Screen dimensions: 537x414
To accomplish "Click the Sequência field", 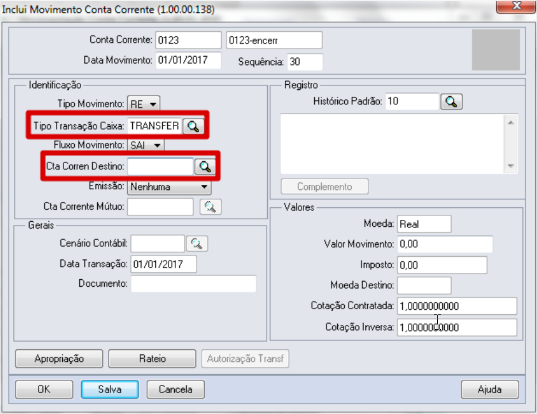I will pos(305,62).
